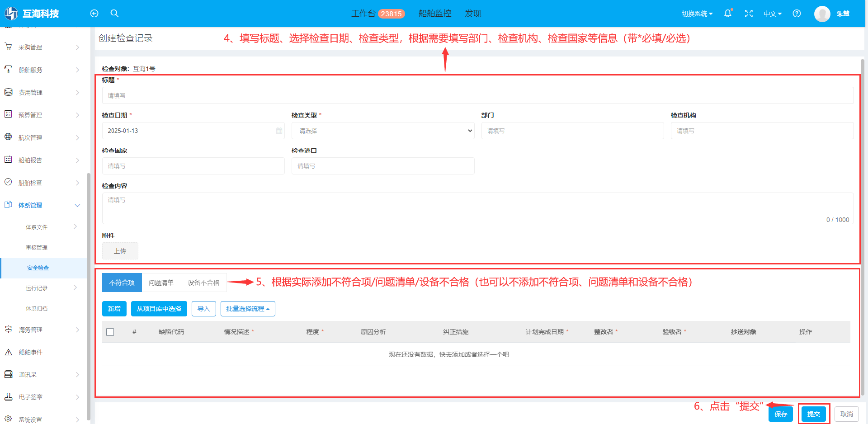The width and height of the screenshot is (868, 424).
Task: Click the 系统设置 gear icon
Action: click(x=8, y=419)
